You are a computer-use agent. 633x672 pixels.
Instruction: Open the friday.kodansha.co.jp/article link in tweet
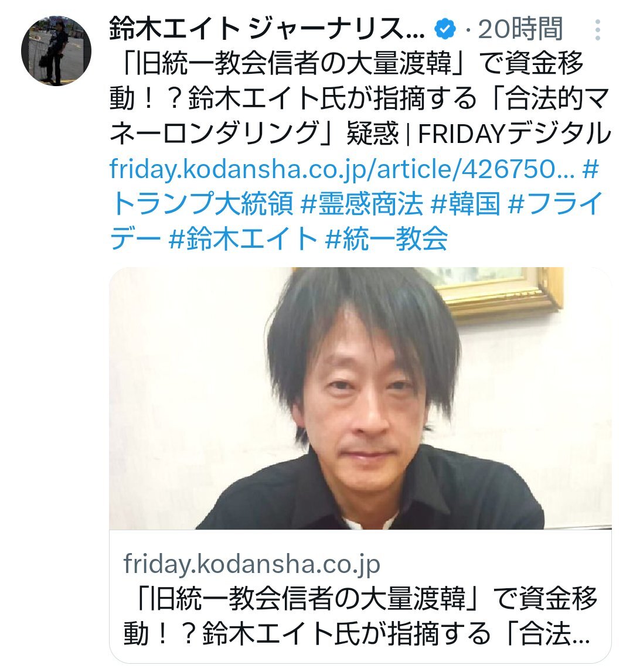click(342, 169)
